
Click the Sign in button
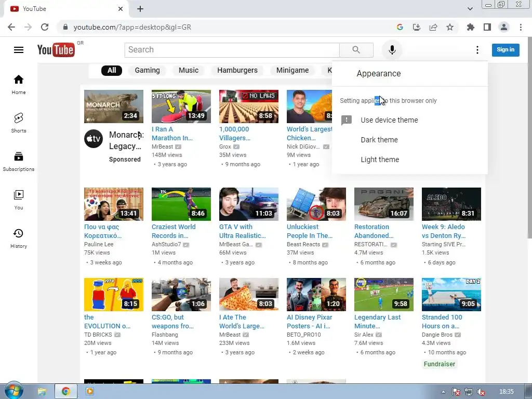pyautogui.click(x=506, y=50)
